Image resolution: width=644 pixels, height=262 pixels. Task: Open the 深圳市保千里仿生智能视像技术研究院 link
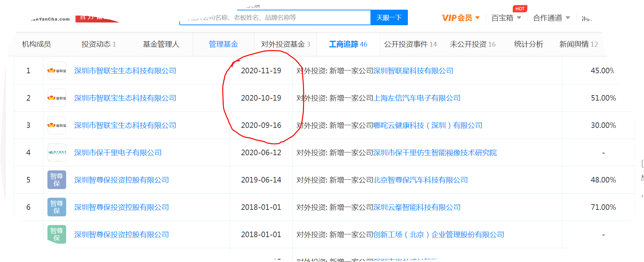point(435,153)
